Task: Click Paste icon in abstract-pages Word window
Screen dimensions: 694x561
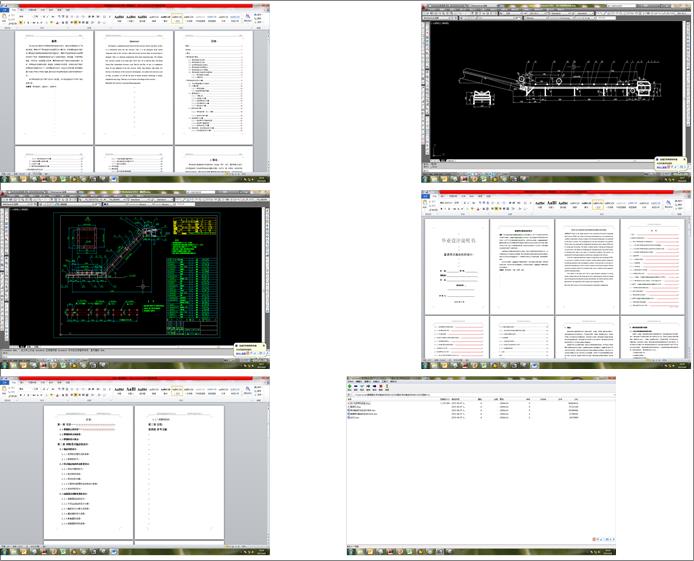Action: (4, 17)
